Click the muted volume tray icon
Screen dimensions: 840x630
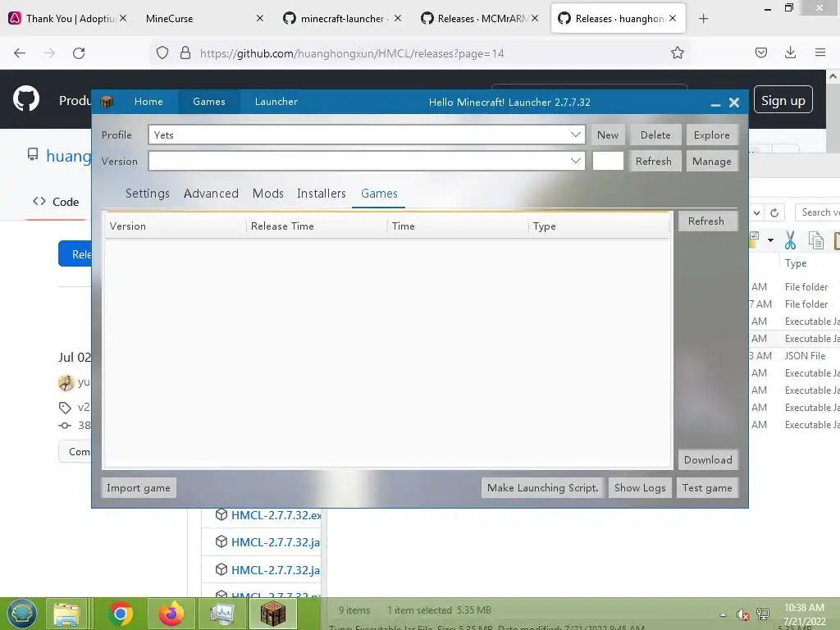pos(742,614)
